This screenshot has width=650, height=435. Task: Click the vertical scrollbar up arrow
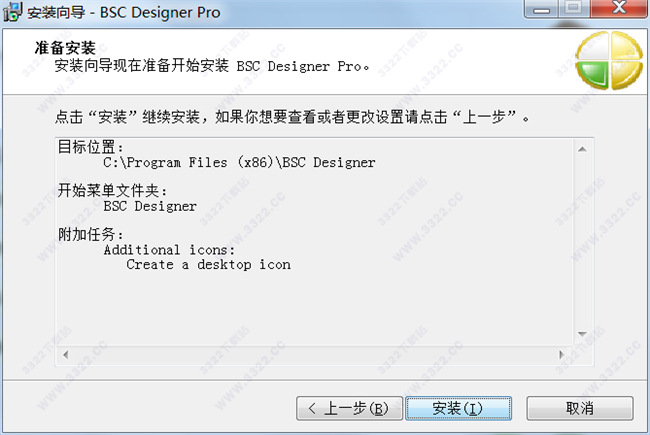click(580, 146)
